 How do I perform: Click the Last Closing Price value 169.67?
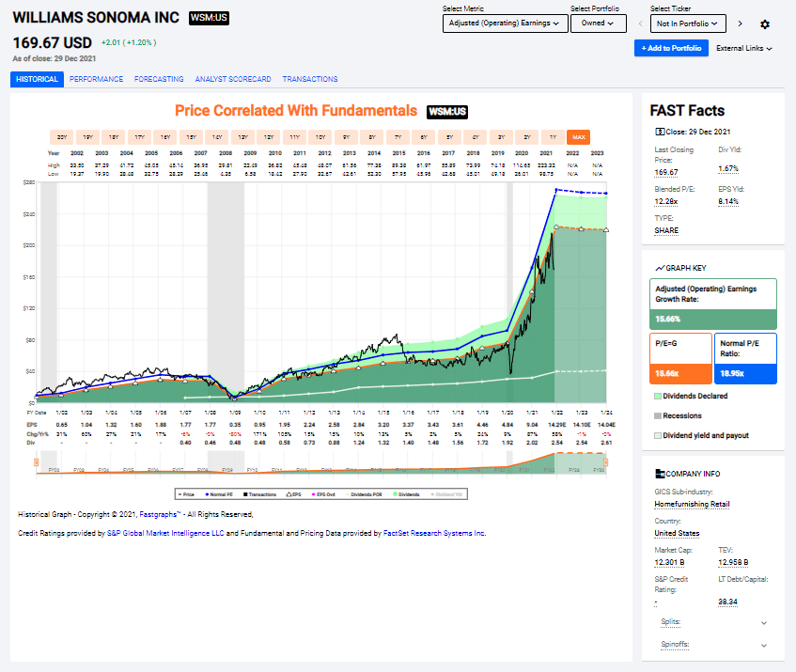[x=666, y=173]
